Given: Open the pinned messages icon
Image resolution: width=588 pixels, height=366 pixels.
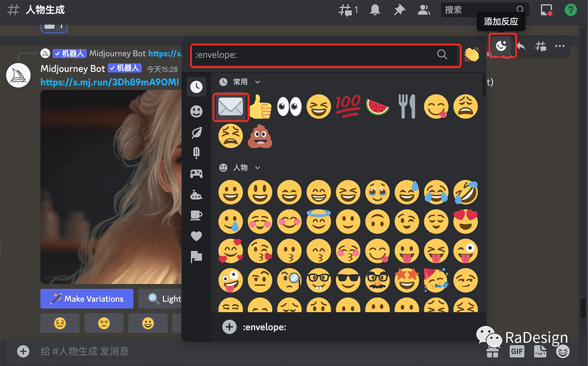Looking at the screenshot, I should [x=399, y=9].
